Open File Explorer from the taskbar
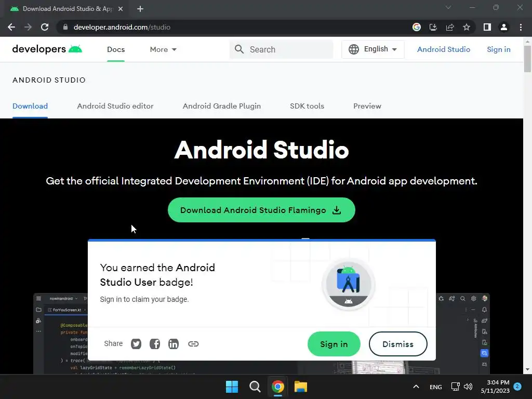 pyautogui.click(x=301, y=387)
